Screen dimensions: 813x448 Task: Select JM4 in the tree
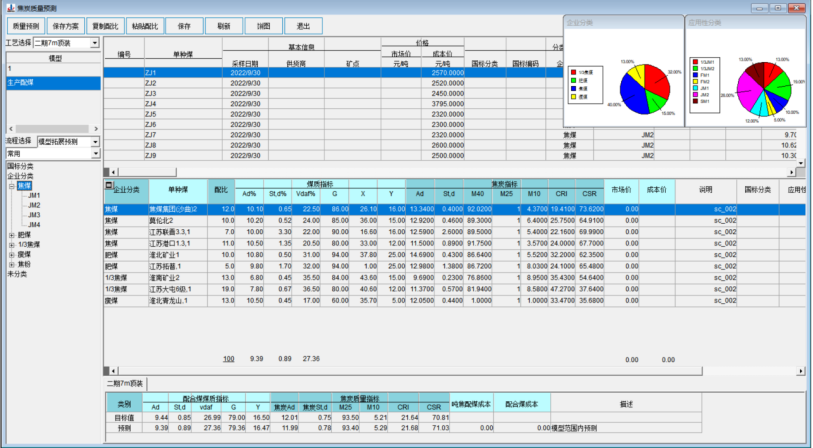pyautogui.click(x=34, y=225)
